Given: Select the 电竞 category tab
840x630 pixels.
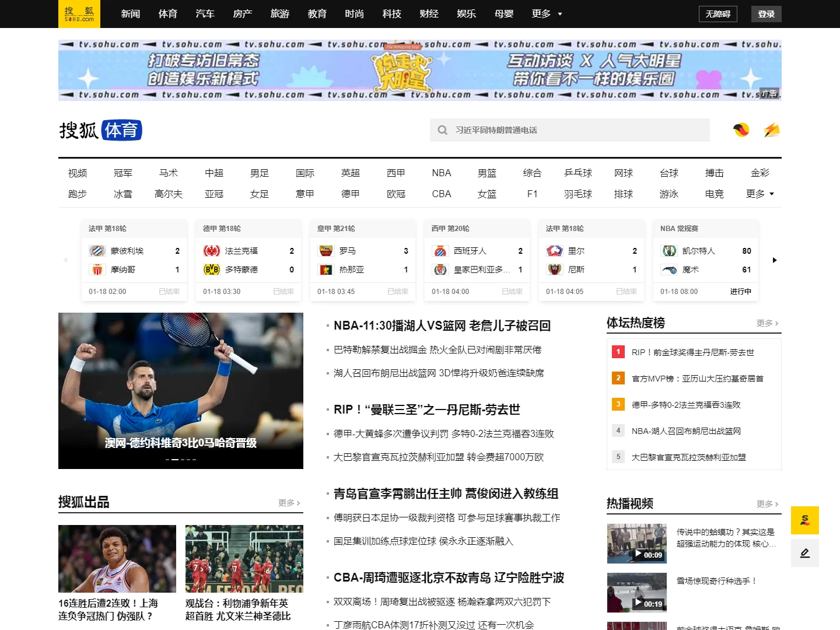Looking at the screenshot, I should (715, 194).
